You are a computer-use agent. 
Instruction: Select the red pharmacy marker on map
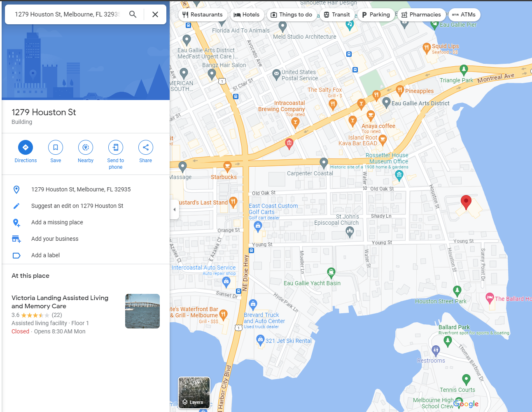click(289, 144)
